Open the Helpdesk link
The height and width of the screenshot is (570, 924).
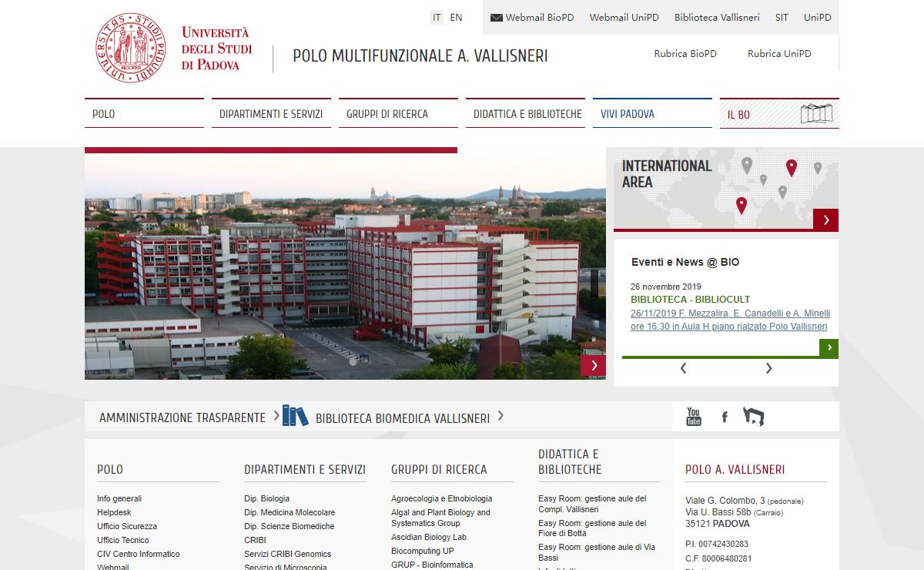tap(114, 512)
